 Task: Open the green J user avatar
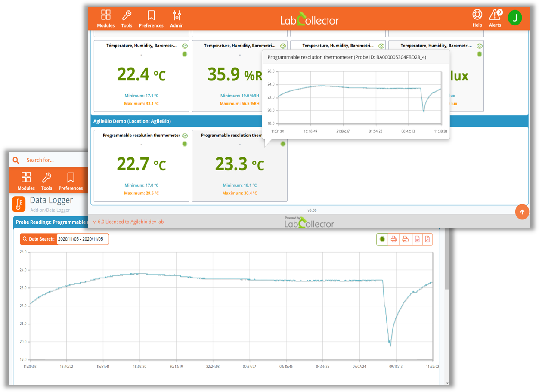pos(514,18)
